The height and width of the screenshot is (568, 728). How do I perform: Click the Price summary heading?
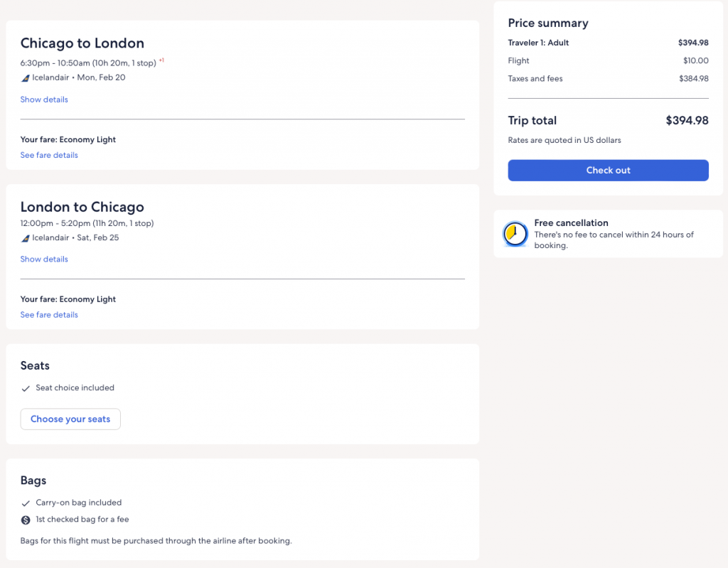tap(548, 23)
